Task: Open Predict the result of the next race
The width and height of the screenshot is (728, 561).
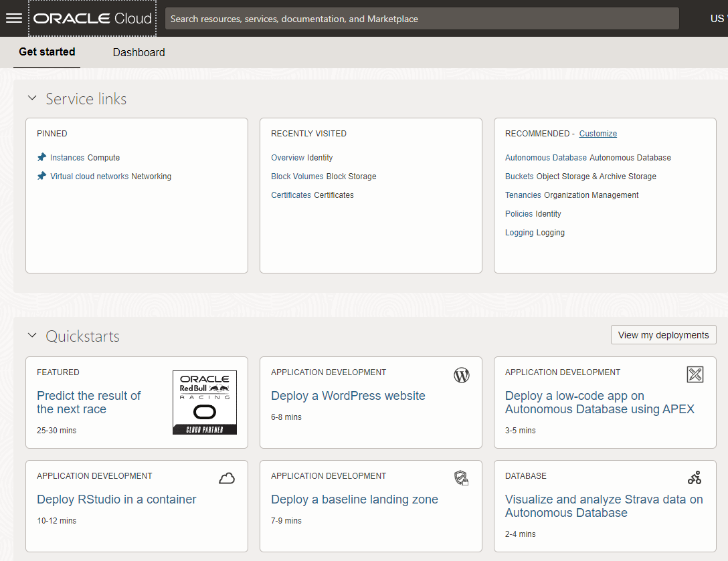Action: click(x=88, y=403)
